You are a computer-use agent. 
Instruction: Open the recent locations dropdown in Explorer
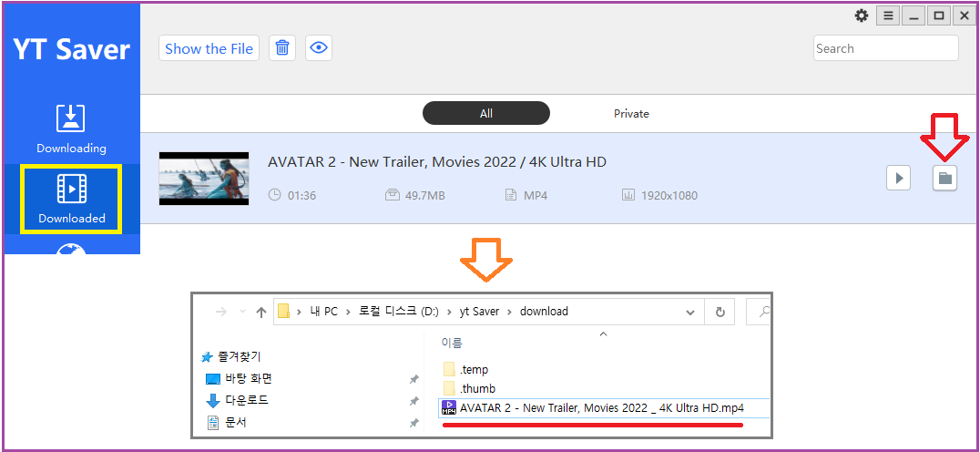click(242, 312)
